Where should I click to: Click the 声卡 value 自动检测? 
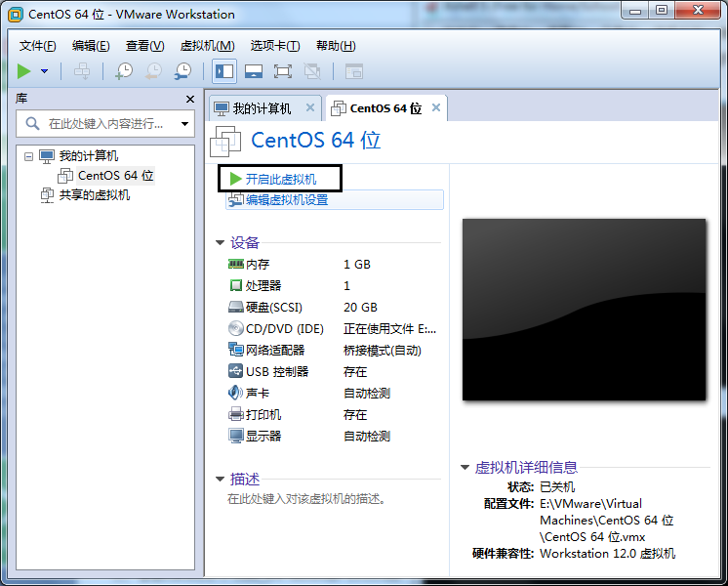click(x=367, y=394)
